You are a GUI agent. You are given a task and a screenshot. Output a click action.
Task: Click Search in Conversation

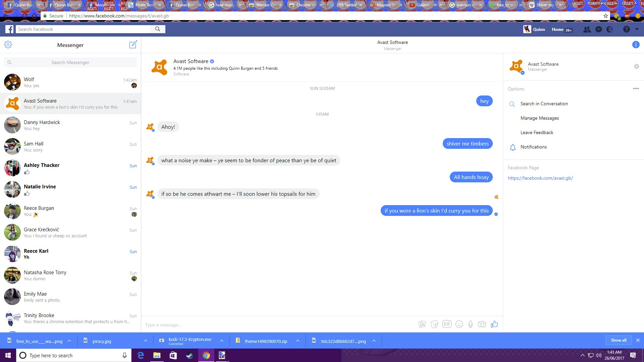coord(544,104)
